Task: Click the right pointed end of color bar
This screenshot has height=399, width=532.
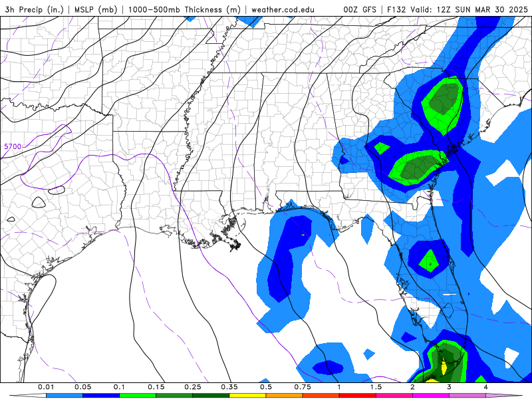Action: (x=504, y=396)
